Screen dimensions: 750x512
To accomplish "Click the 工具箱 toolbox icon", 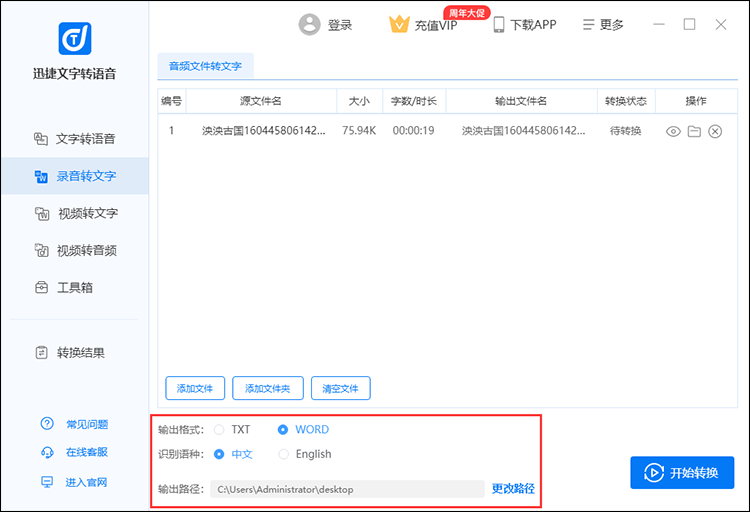I will [42, 288].
